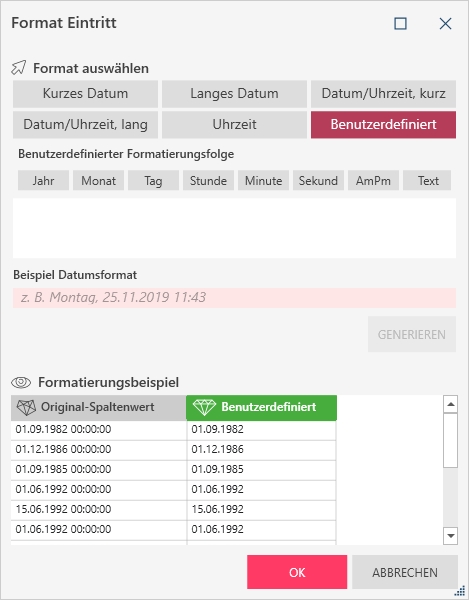This screenshot has height=600, width=469.
Task: Click the green Benutzerdefiniert column header
Action: point(261,408)
